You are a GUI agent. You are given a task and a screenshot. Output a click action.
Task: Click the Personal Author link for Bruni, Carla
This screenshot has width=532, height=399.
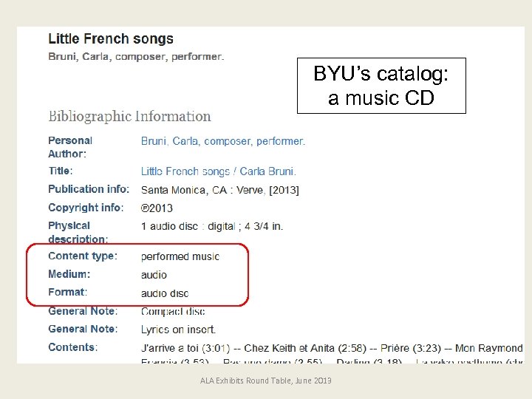tap(222, 140)
